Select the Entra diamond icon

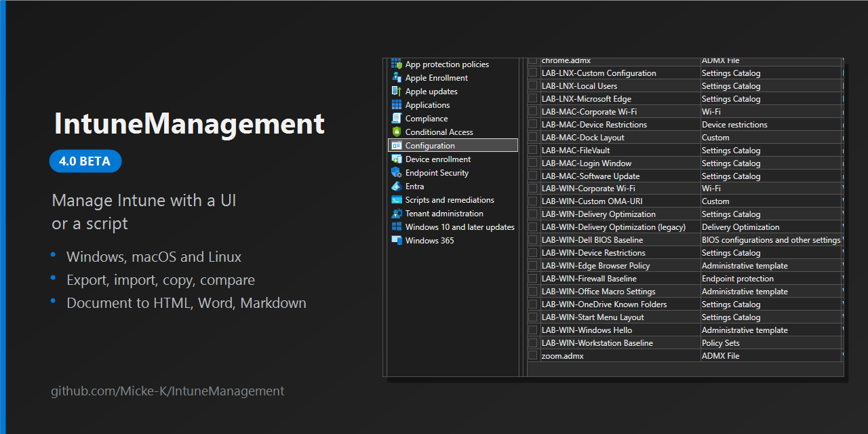tap(397, 186)
